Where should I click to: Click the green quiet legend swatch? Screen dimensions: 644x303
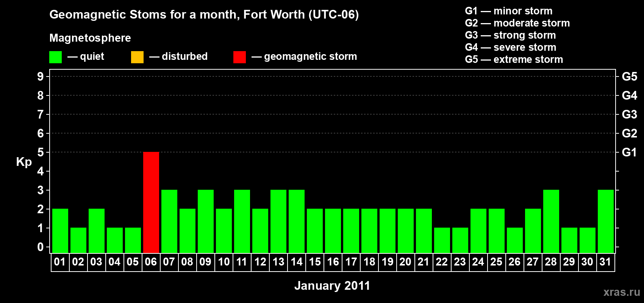[x=55, y=57]
